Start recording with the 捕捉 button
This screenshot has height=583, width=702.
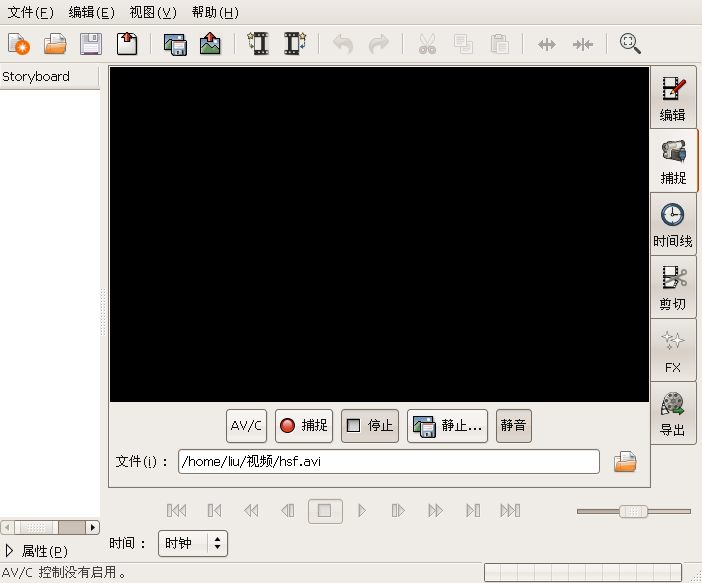coord(304,425)
